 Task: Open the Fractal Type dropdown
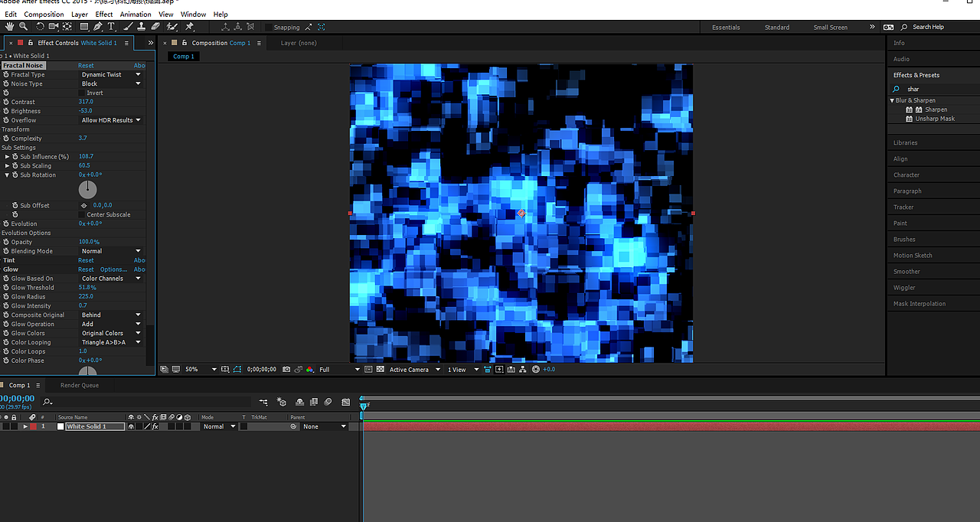(x=111, y=75)
